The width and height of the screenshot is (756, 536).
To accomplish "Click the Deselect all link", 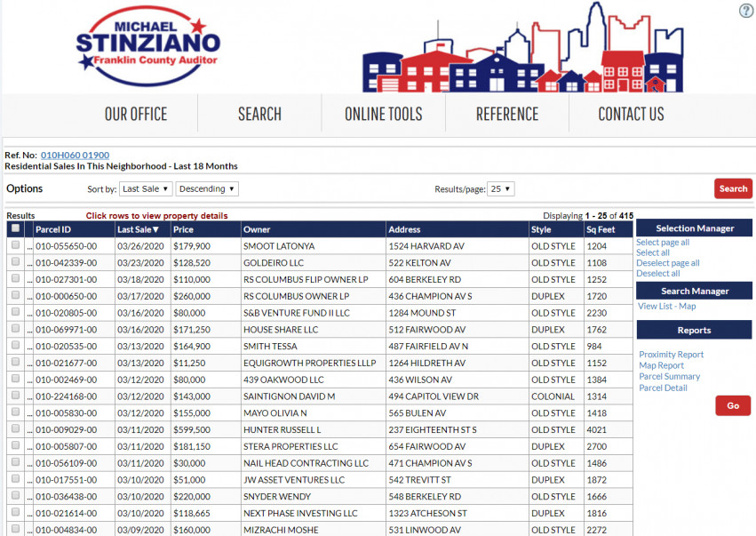I will [x=658, y=274].
